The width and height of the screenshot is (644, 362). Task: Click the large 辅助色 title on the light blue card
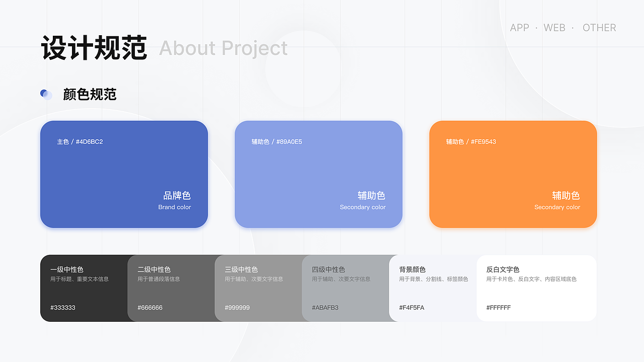point(371,196)
